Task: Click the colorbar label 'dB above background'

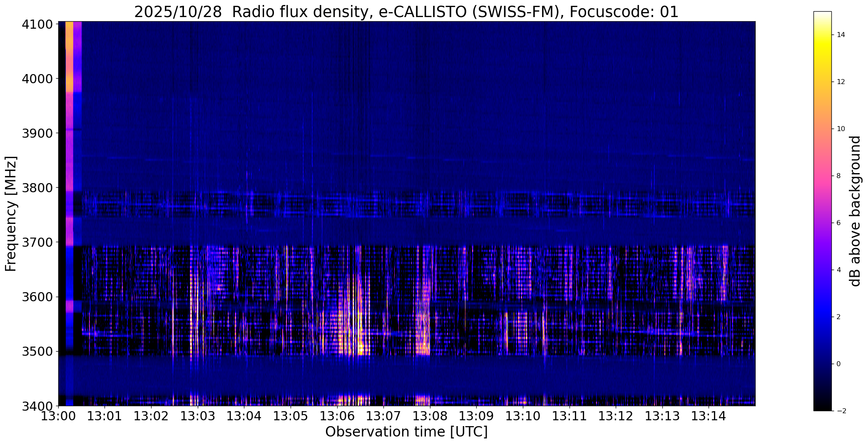Action: [x=856, y=211]
